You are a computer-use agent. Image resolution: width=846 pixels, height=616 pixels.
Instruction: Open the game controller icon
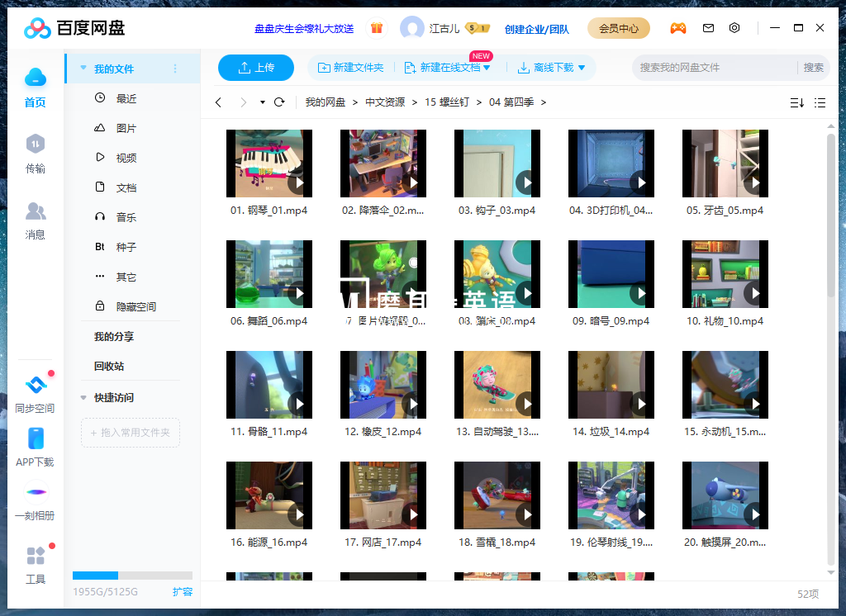(x=677, y=28)
